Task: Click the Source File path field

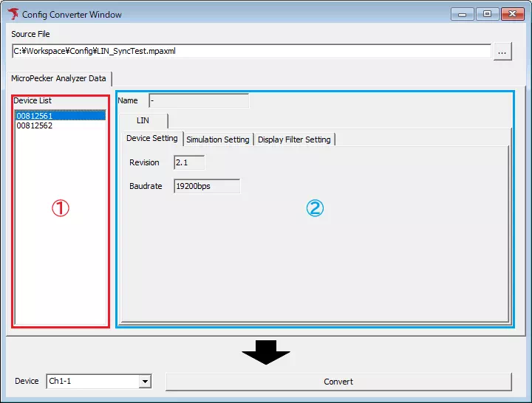Action: point(251,51)
